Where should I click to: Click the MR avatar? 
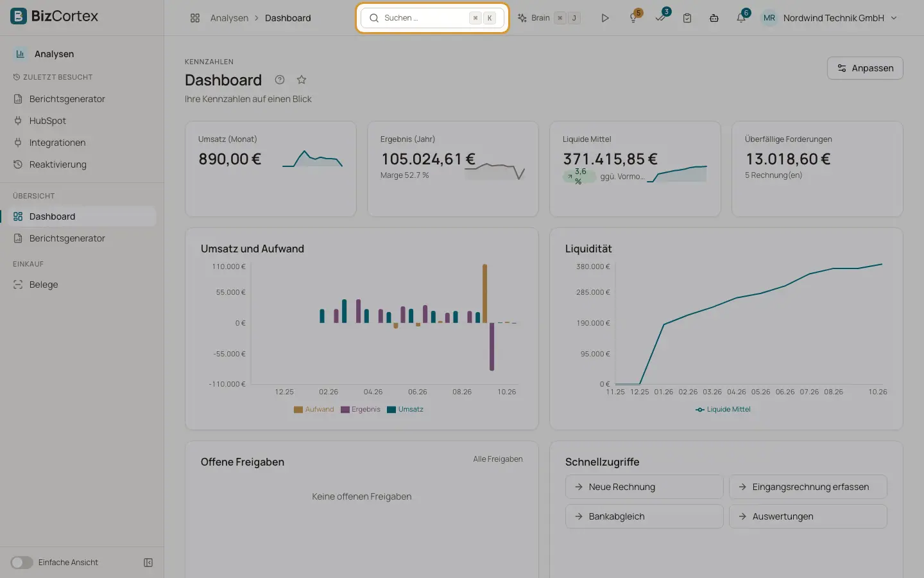pyautogui.click(x=769, y=18)
